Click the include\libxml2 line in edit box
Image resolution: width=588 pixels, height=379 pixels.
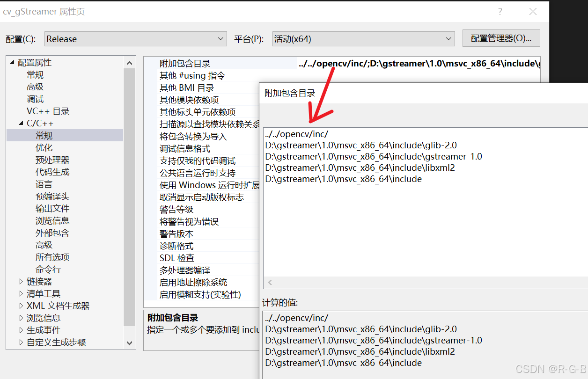click(360, 168)
